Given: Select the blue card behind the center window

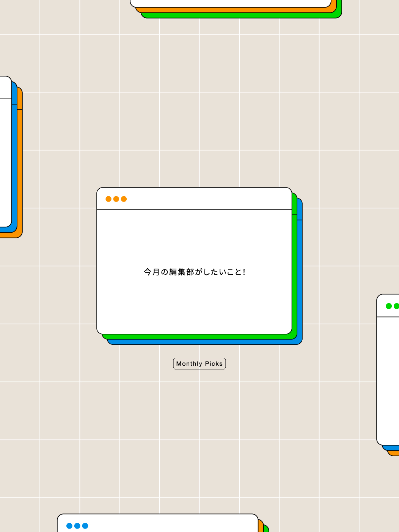Looking at the screenshot, I should coord(300,280).
